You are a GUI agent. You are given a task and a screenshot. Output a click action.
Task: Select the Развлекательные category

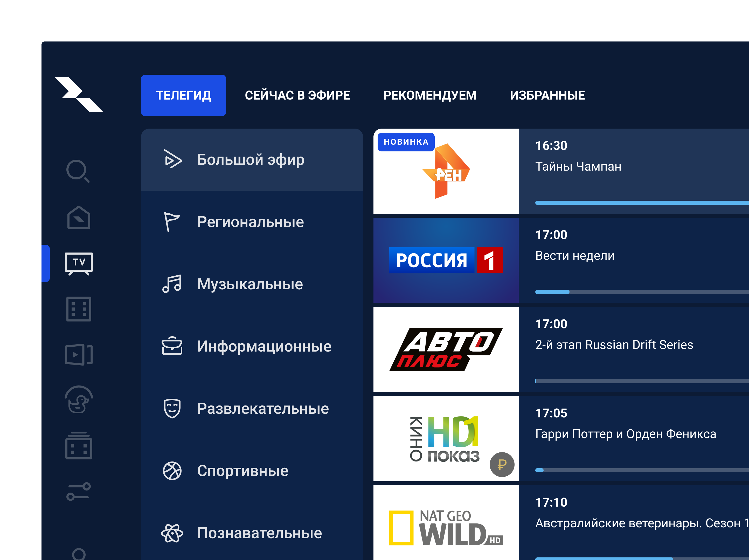(252, 408)
